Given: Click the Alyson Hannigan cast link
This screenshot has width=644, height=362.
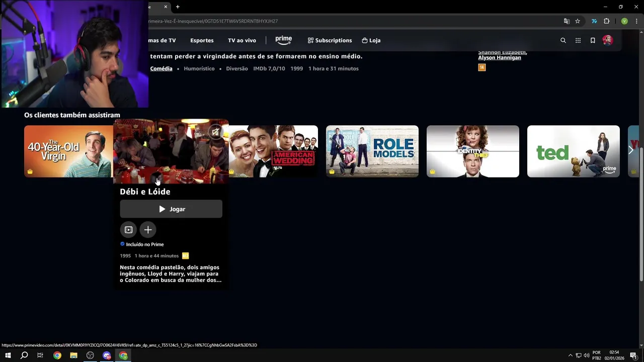Looking at the screenshot, I should point(500,58).
